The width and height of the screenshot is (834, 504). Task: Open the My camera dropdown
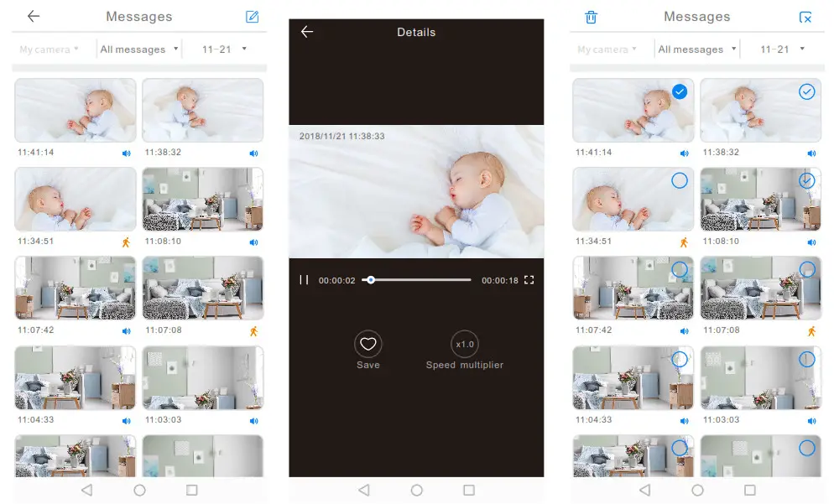48,49
